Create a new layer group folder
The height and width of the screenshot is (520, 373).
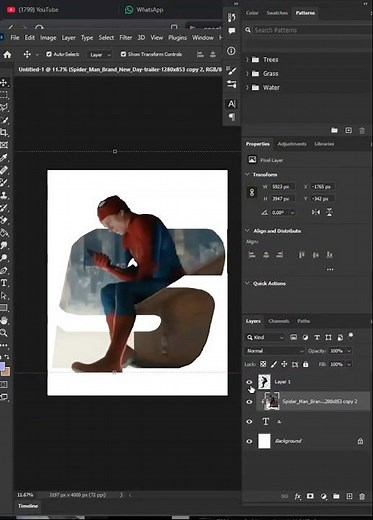coord(336,496)
